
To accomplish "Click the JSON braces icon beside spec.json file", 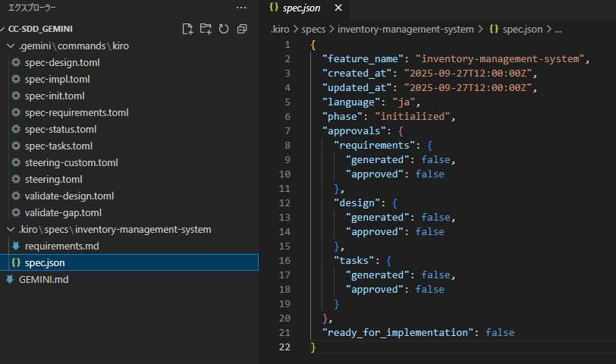I will (16, 262).
